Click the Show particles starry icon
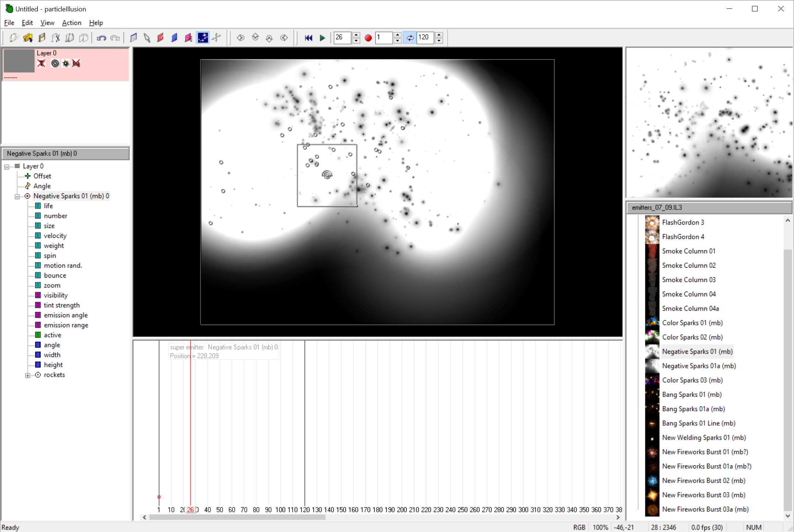 (x=203, y=38)
